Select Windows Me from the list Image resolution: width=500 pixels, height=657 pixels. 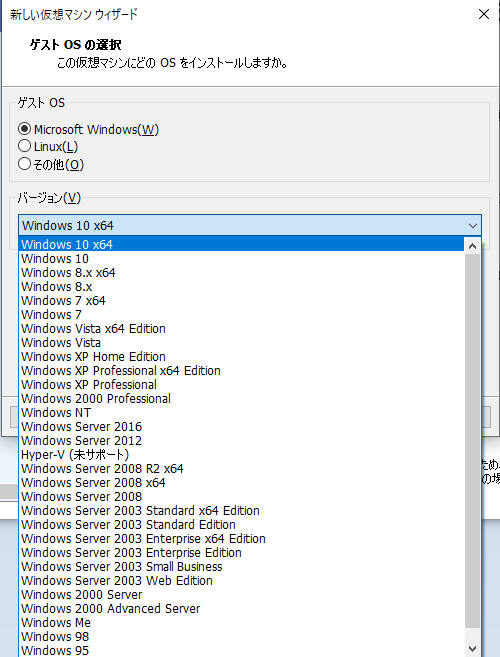[242, 622]
